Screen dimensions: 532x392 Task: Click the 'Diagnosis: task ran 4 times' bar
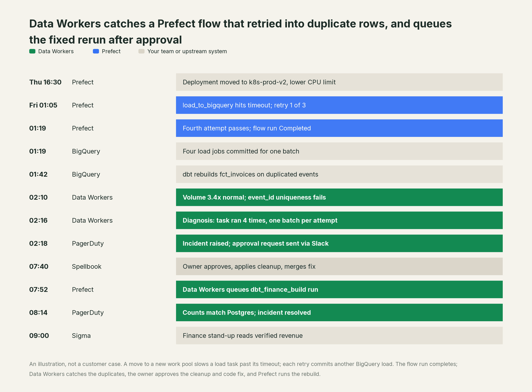[339, 220]
